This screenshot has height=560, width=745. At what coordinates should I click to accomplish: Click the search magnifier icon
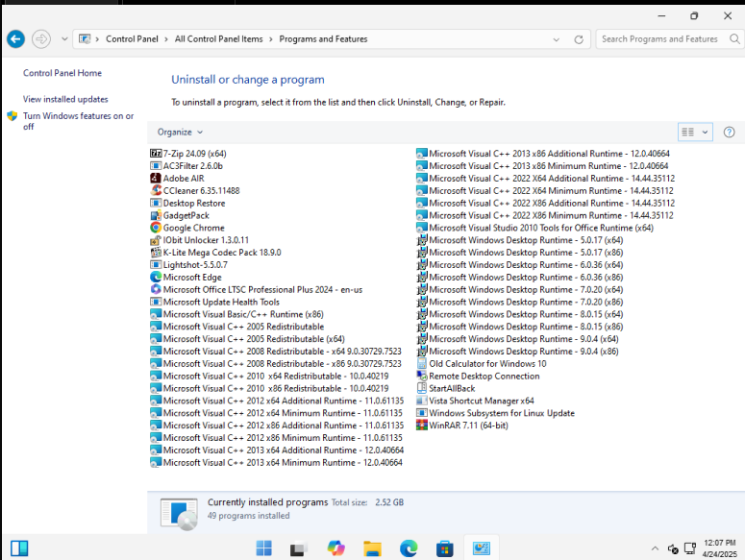click(x=734, y=39)
